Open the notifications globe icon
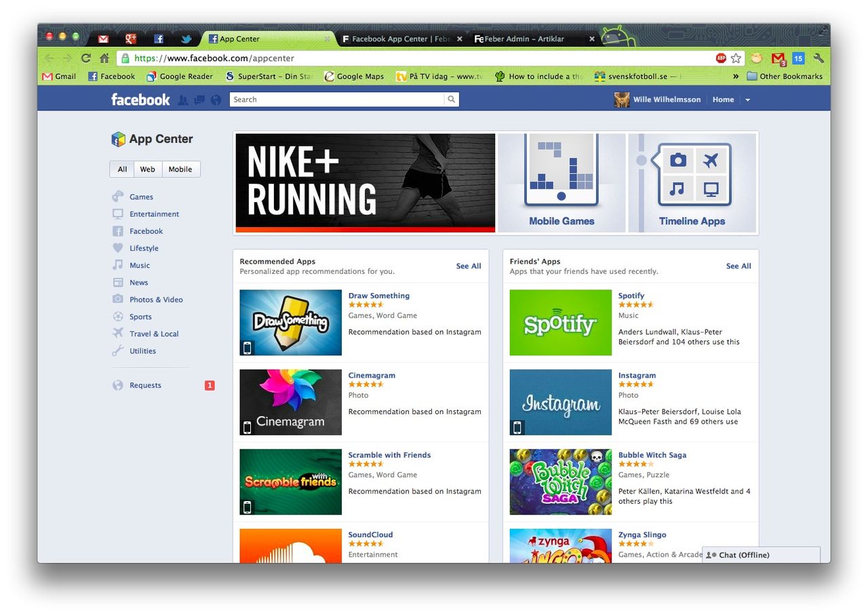The image size is (868, 615). click(216, 100)
